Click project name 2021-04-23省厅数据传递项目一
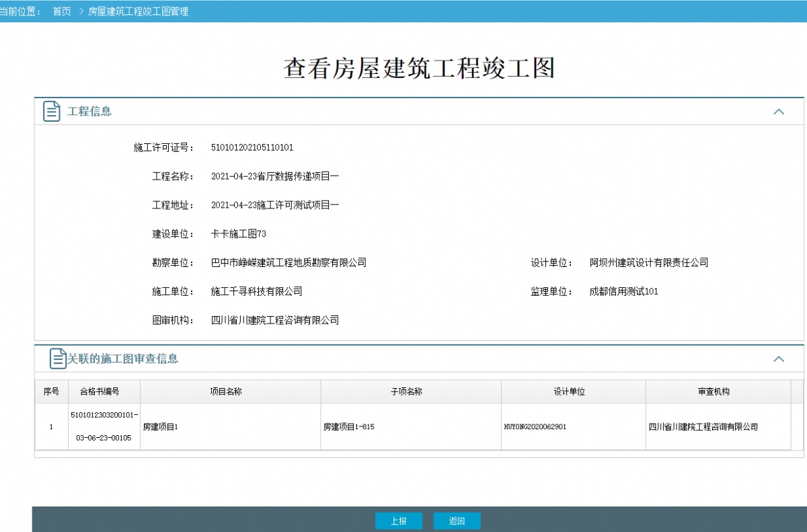The width and height of the screenshot is (807, 532). (275, 177)
